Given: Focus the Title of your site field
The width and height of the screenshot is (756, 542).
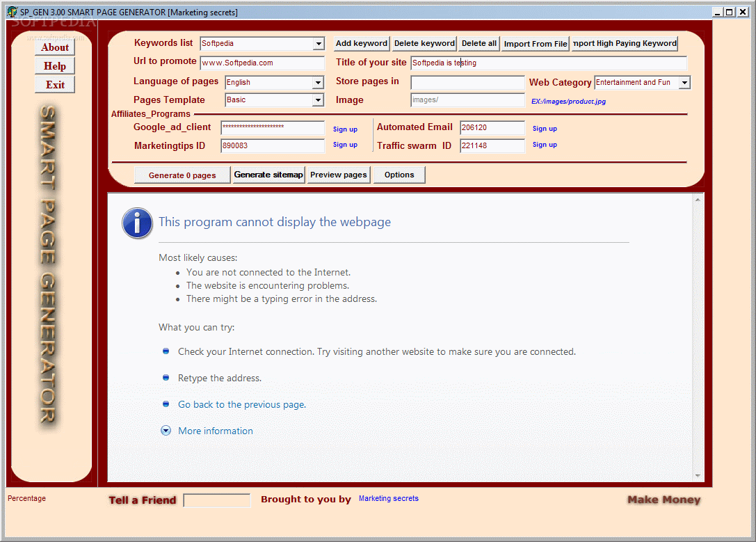Looking at the screenshot, I should 549,63.
